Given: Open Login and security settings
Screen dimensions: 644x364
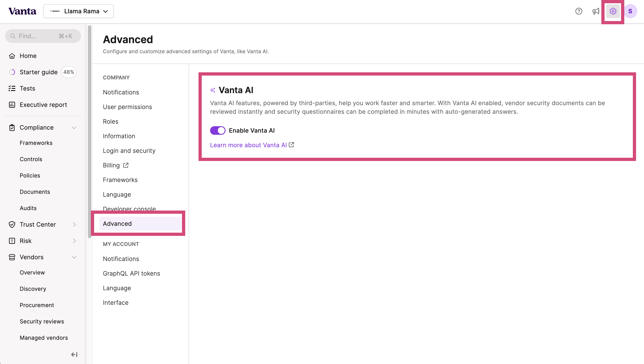Looking at the screenshot, I should coord(129,151).
